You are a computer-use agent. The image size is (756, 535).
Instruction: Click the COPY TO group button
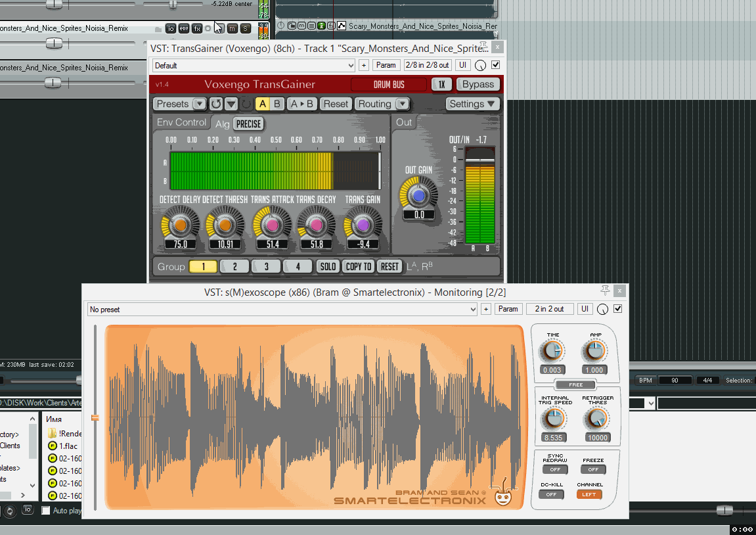[359, 266]
